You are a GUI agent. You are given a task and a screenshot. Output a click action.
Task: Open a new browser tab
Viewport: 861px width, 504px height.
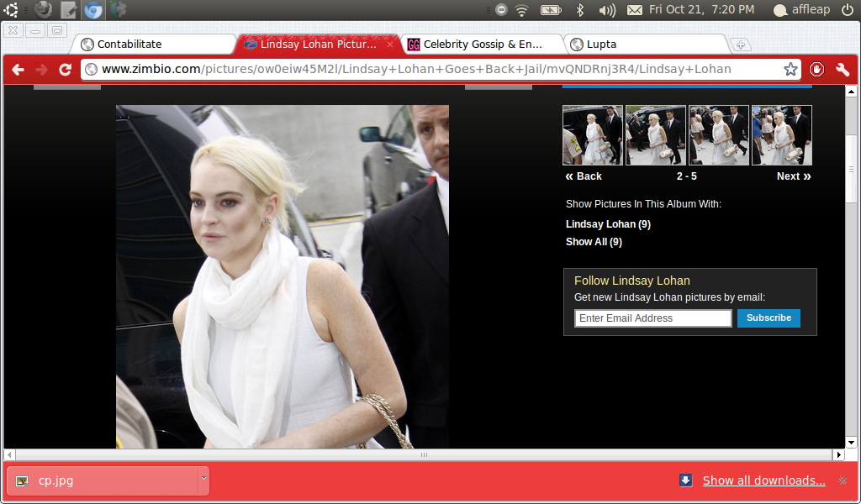tap(740, 45)
